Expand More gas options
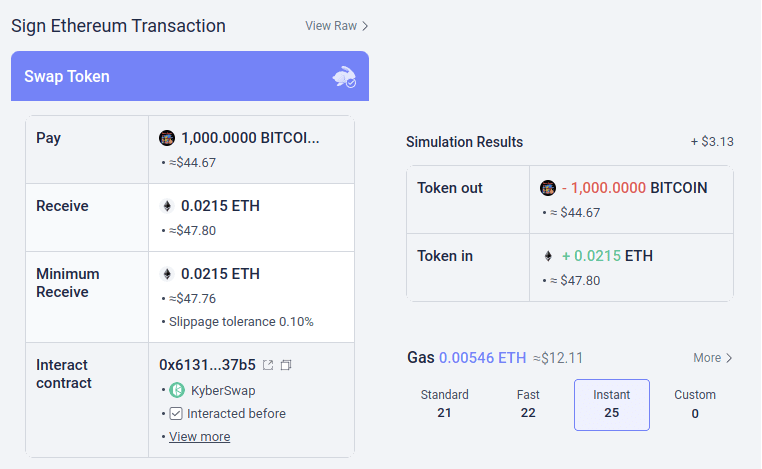Screen dimensions: 762x469 tap(713, 358)
